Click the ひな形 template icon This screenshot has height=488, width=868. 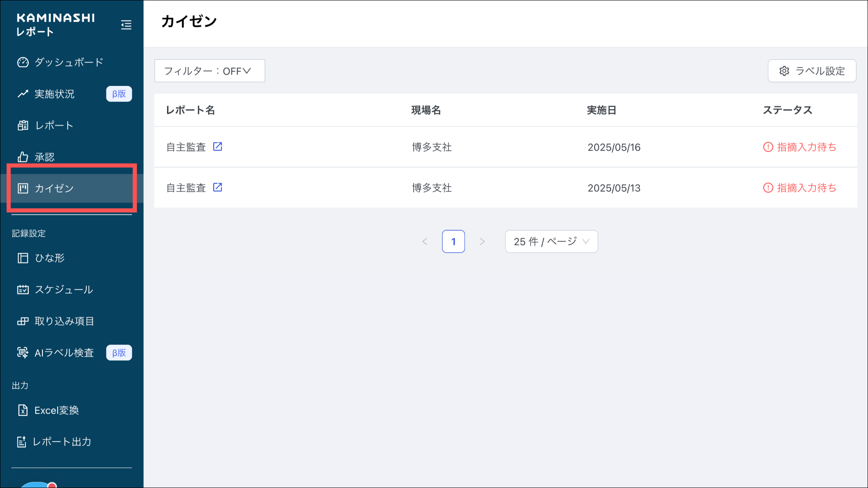tap(23, 258)
